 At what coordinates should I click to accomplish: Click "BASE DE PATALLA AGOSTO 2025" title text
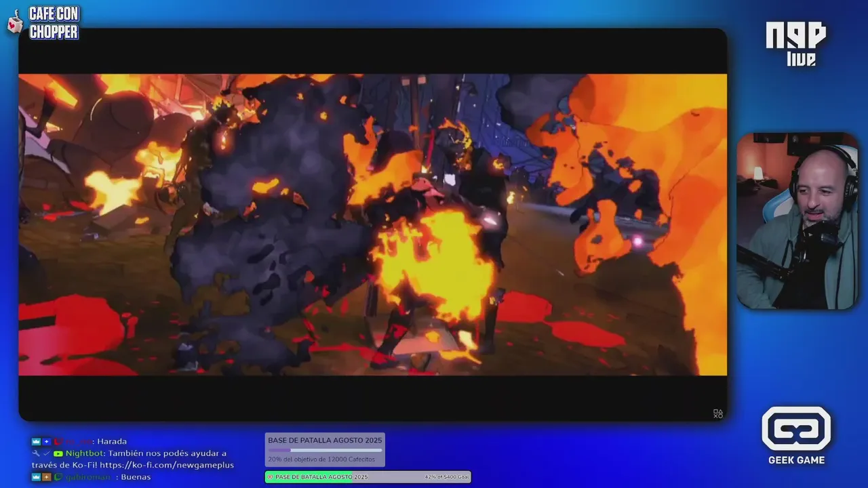tap(325, 441)
